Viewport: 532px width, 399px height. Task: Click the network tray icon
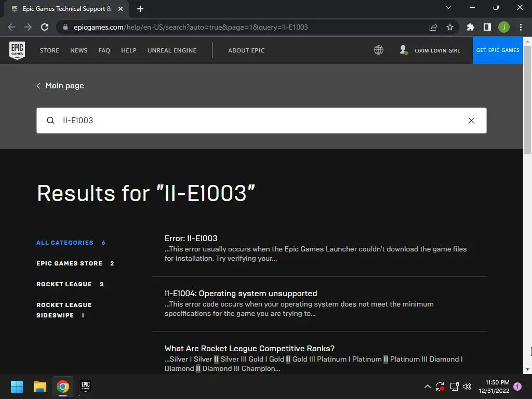(454, 387)
